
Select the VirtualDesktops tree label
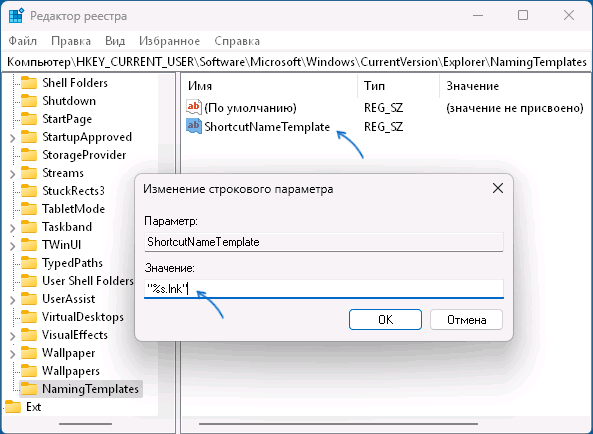pyautogui.click(x=83, y=317)
